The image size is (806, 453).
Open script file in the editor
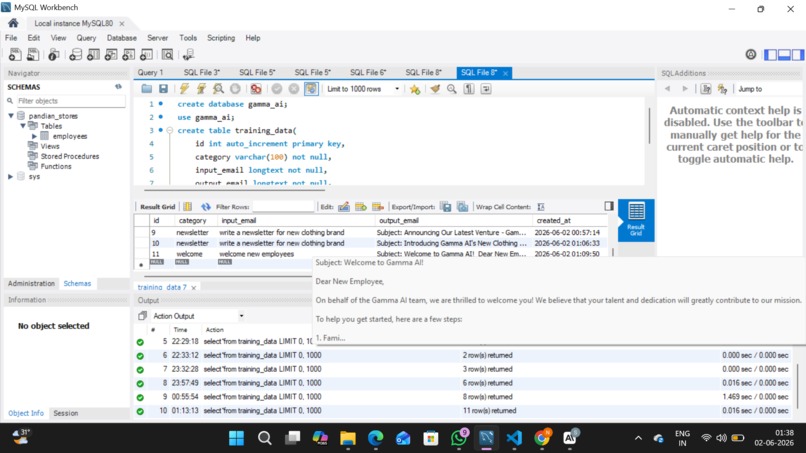[x=147, y=89]
